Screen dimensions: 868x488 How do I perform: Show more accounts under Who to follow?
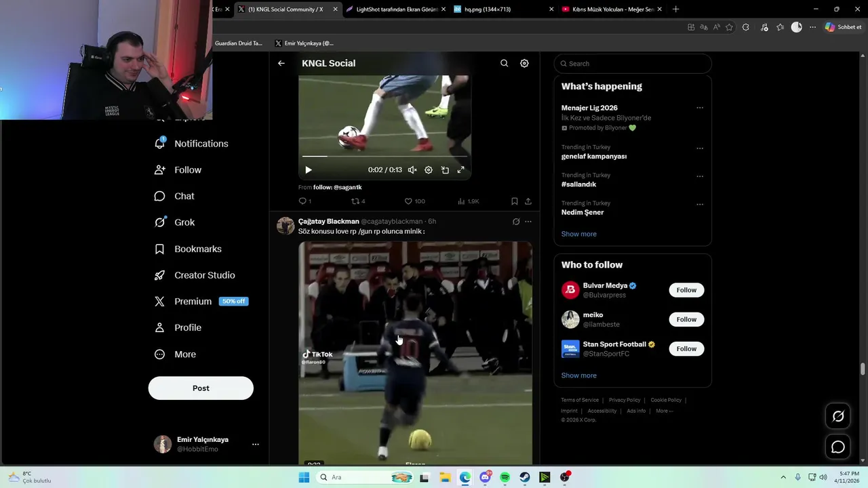(x=579, y=375)
